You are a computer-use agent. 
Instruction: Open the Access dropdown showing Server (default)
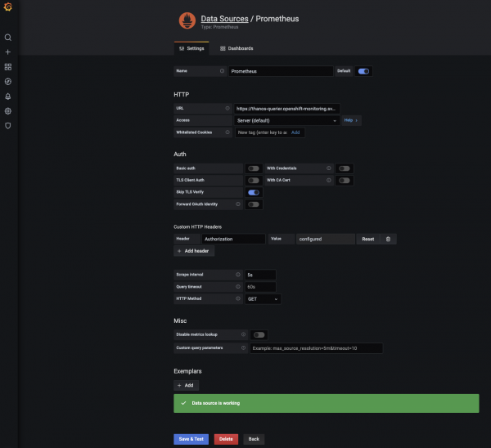point(285,120)
